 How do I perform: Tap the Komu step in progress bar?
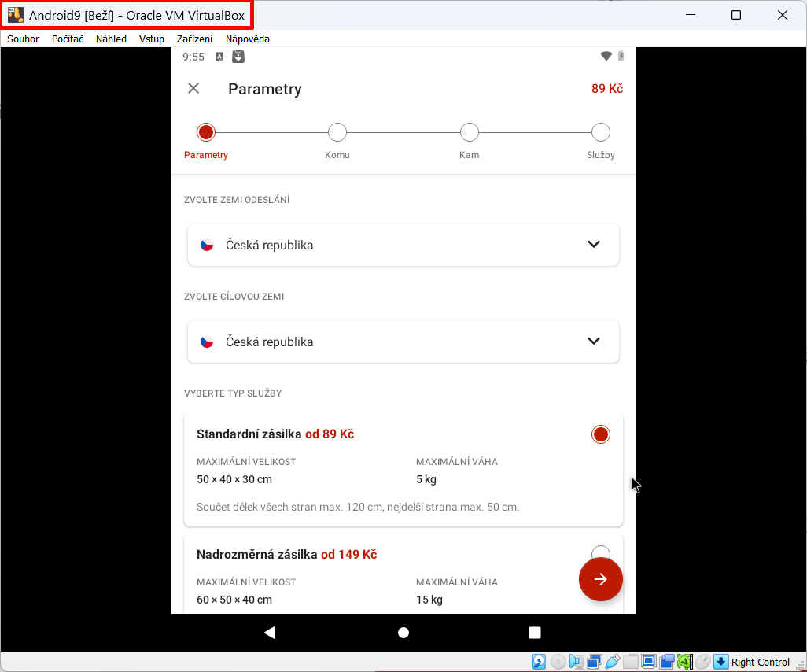[x=337, y=132]
